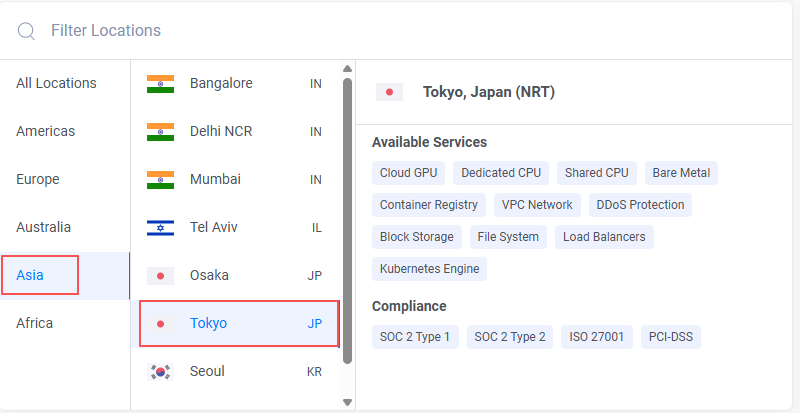The height and width of the screenshot is (413, 800).
Task: Click the India flag beside Mumbai
Action: click(160, 179)
